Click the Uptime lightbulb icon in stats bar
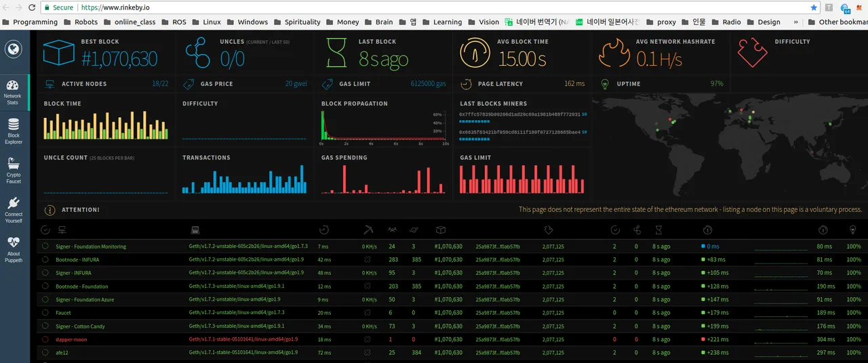Screen dimensions: 868x363 pos(604,84)
